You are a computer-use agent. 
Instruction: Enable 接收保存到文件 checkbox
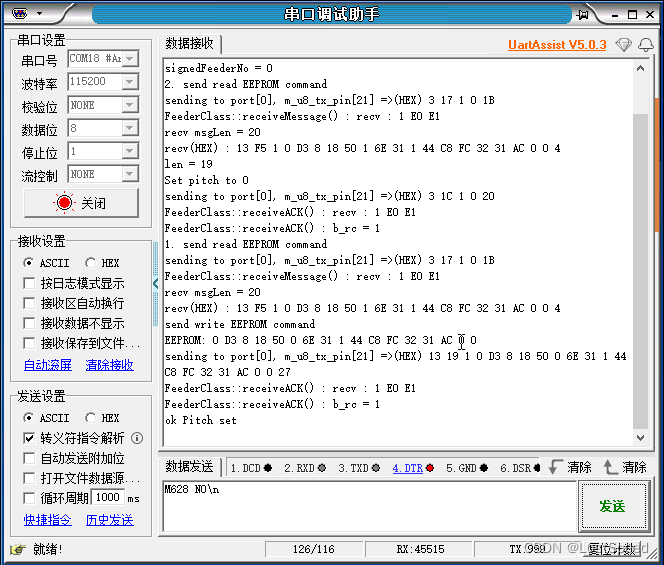(x=29, y=343)
